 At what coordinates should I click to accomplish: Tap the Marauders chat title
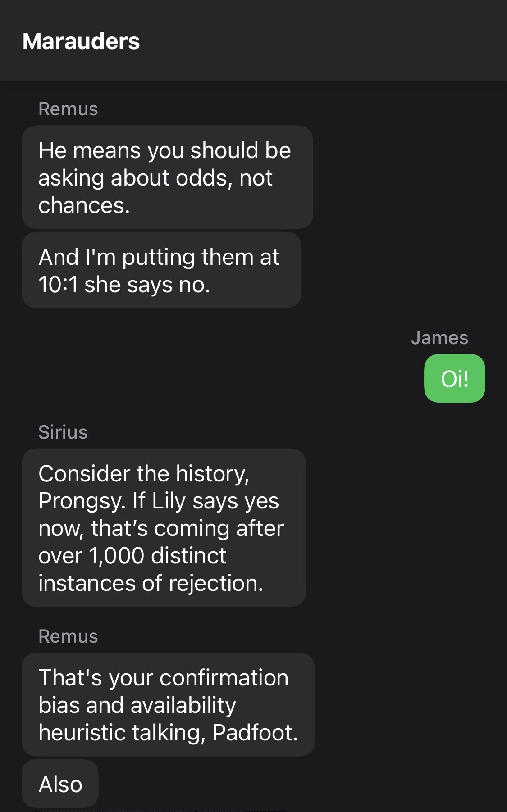(81, 41)
